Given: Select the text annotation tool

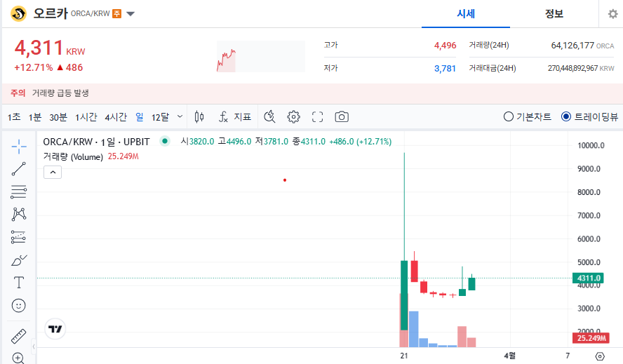Looking at the screenshot, I should 19,283.
